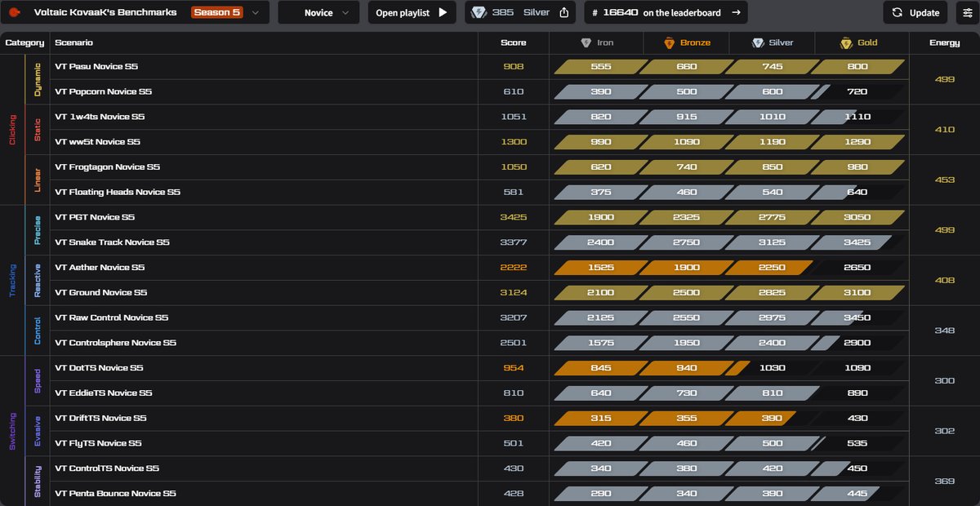The width and height of the screenshot is (980, 506).
Task: Click the PGT score value 3425
Action: [514, 217]
